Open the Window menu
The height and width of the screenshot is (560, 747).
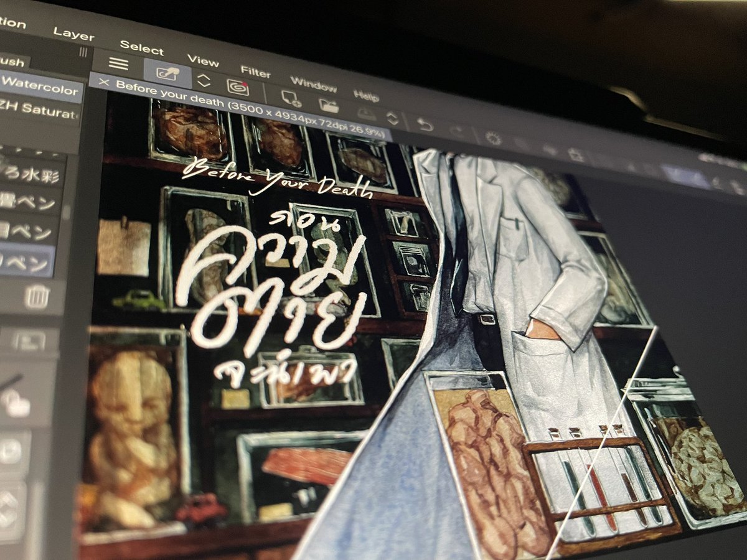[313, 85]
